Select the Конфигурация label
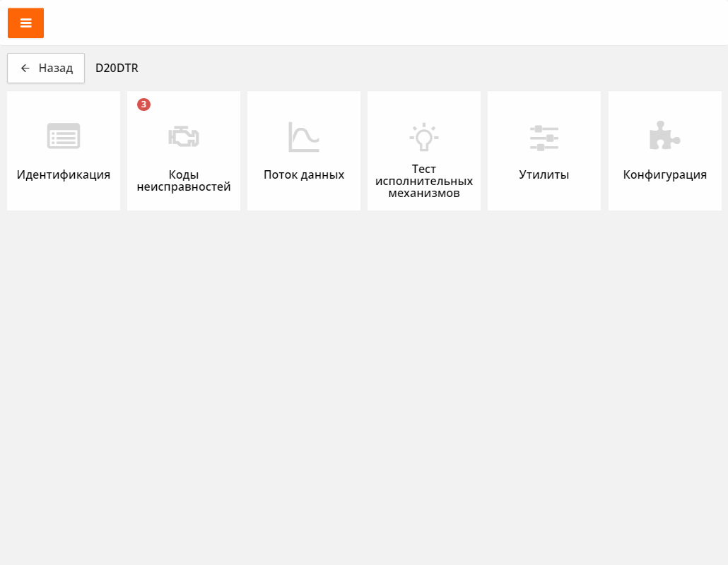This screenshot has width=728, height=565. click(x=664, y=175)
